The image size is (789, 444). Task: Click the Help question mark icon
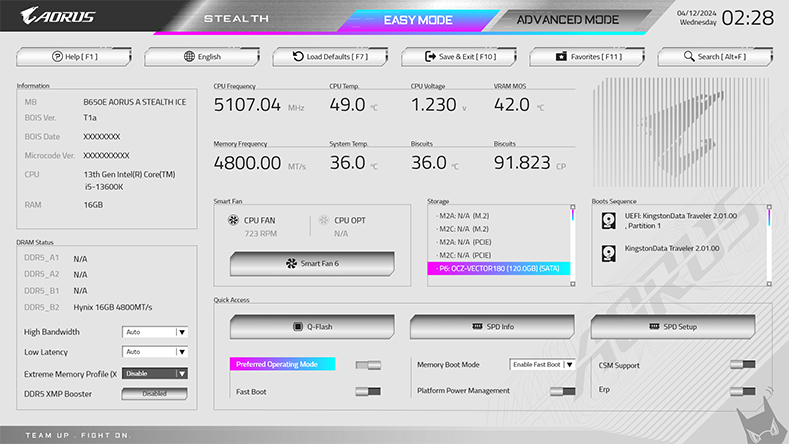click(x=57, y=57)
